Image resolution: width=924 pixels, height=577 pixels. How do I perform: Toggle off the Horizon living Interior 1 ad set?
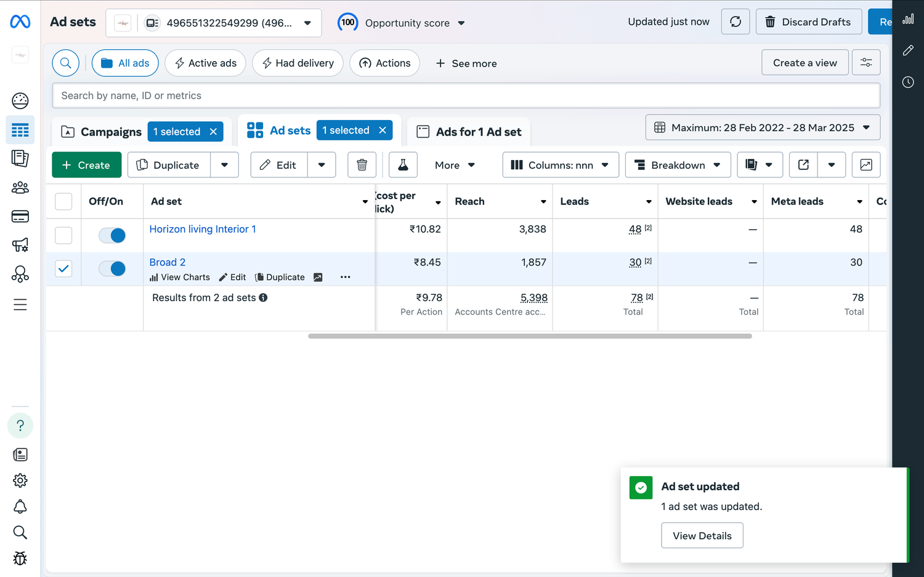tap(112, 235)
